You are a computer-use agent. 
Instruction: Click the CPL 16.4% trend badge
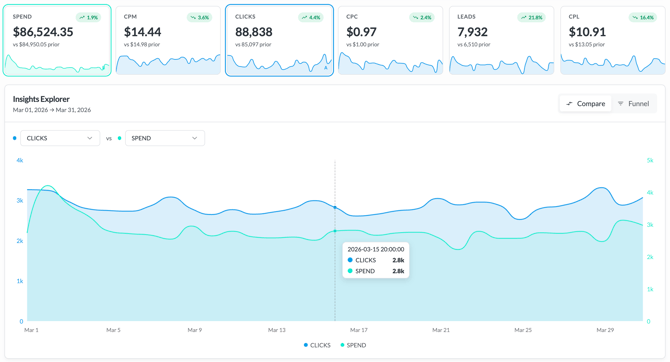644,18
